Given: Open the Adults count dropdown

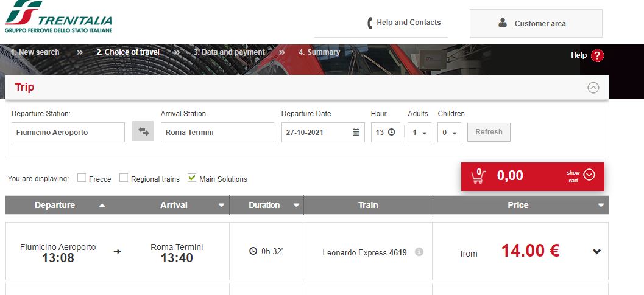Looking at the screenshot, I should [x=419, y=133].
